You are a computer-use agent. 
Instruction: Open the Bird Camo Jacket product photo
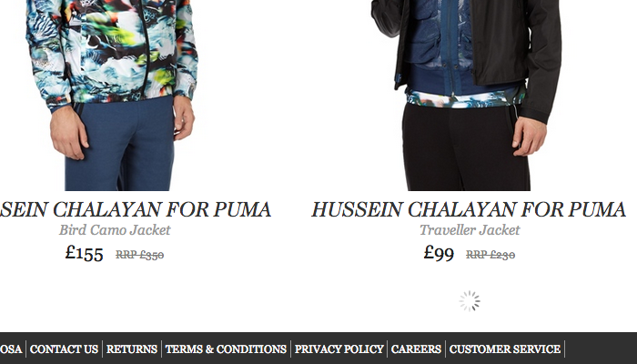point(112,95)
